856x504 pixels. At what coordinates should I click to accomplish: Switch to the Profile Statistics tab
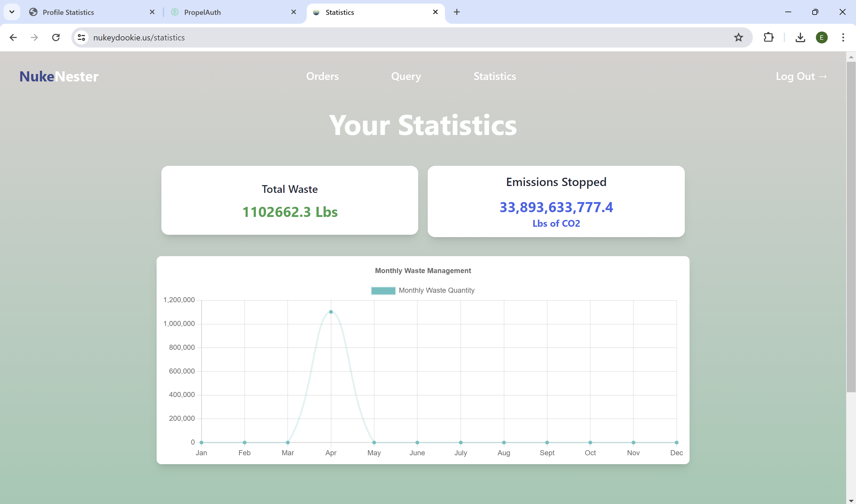point(68,12)
